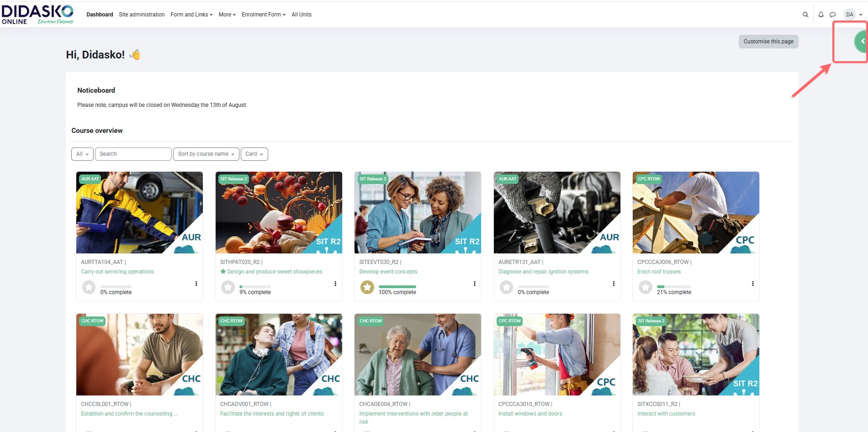Click the search magnifier icon in header
The width and height of the screenshot is (868, 432).
[805, 15]
